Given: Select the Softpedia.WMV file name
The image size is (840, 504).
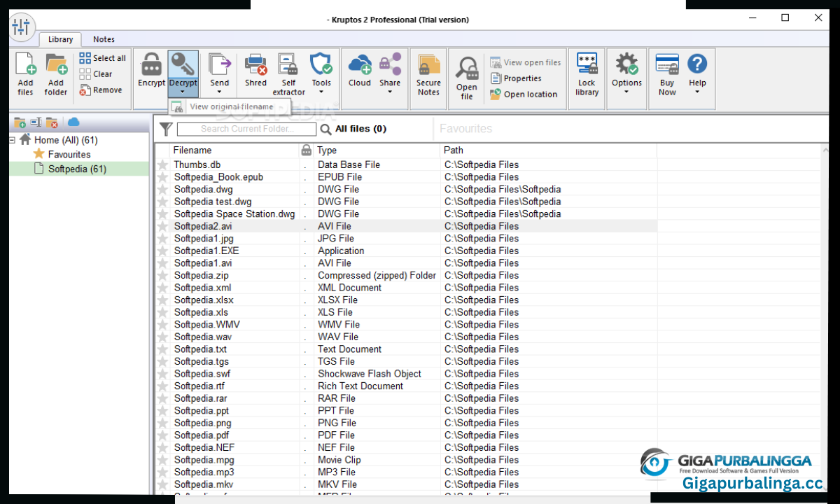Looking at the screenshot, I should click(206, 325).
